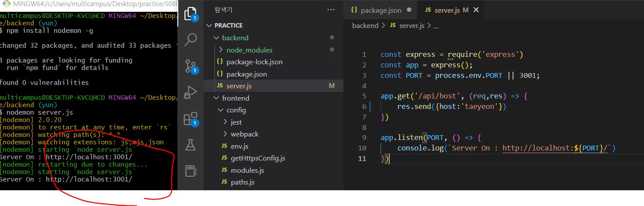The image size is (644, 206).
Task: Open the explorer more actions ellipsis
Action: pyautogui.click(x=331, y=10)
